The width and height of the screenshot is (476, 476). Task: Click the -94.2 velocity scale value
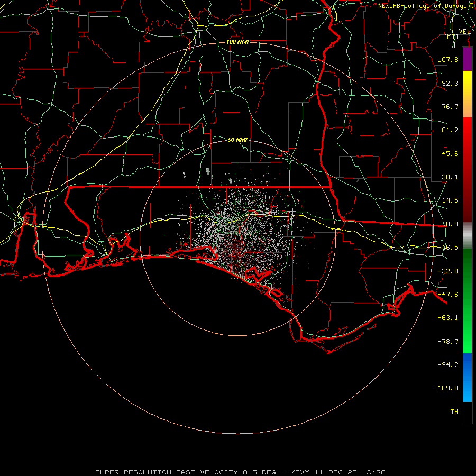point(448,365)
